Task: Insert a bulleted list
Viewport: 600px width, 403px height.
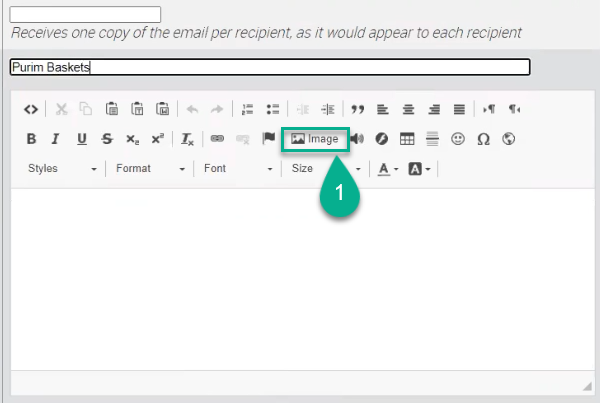Action: (x=272, y=109)
